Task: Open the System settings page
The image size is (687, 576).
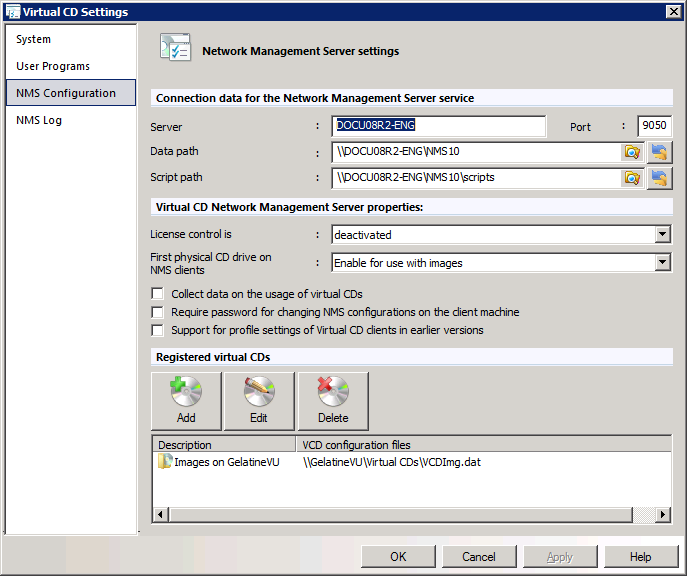Action: pyautogui.click(x=34, y=40)
